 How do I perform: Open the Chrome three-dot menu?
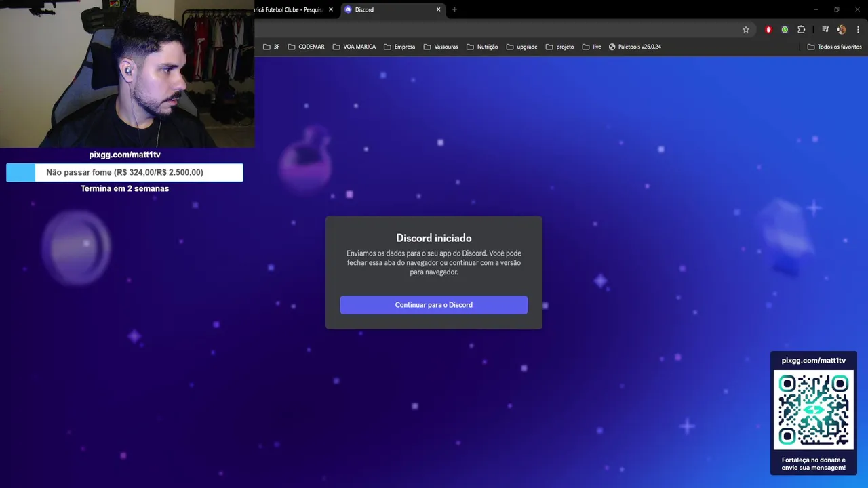858,30
